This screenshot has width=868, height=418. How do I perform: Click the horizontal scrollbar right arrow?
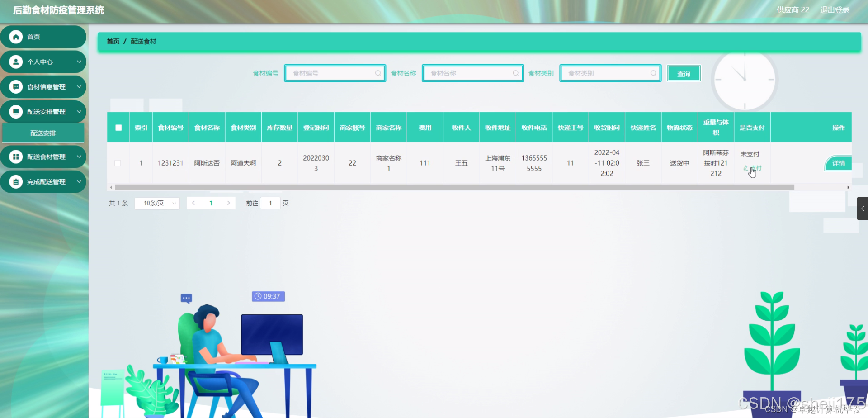point(848,187)
